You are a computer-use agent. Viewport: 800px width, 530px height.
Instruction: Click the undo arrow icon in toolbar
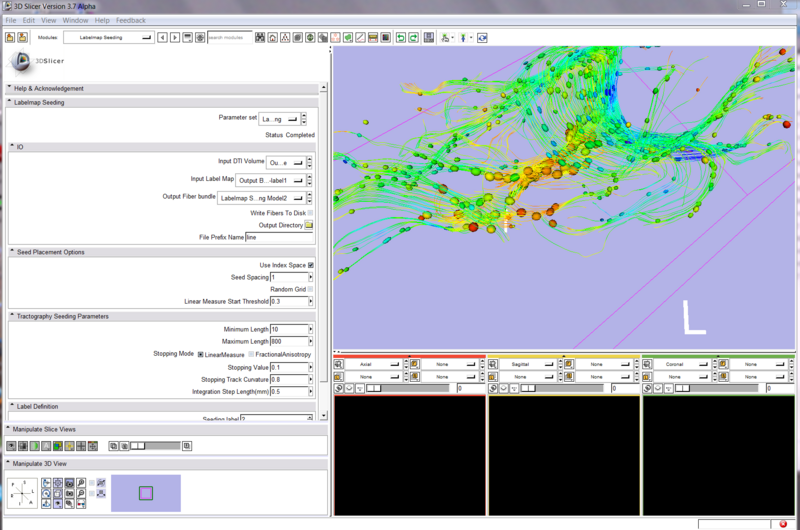tap(400, 37)
